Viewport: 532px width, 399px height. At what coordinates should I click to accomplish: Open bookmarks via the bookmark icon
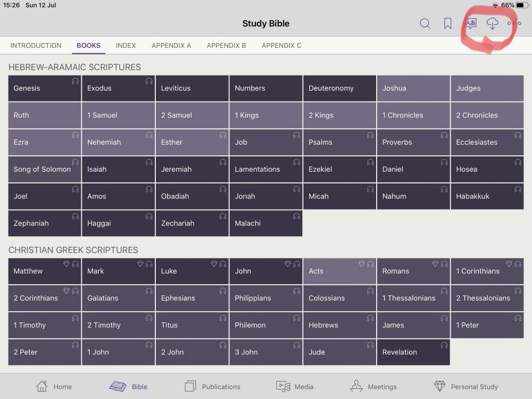[x=448, y=23]
